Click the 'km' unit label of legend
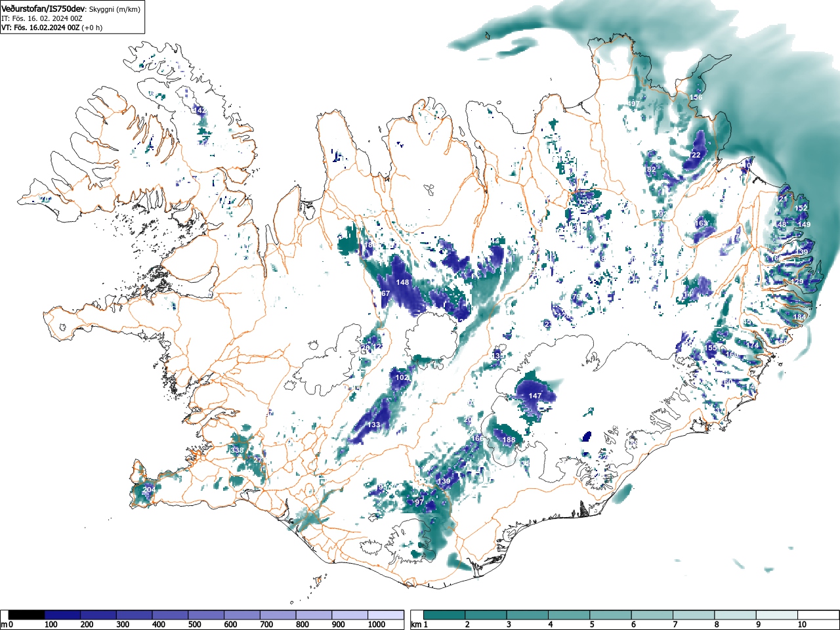The width and height of the screenshot is (840, 630). coord(416,625)
